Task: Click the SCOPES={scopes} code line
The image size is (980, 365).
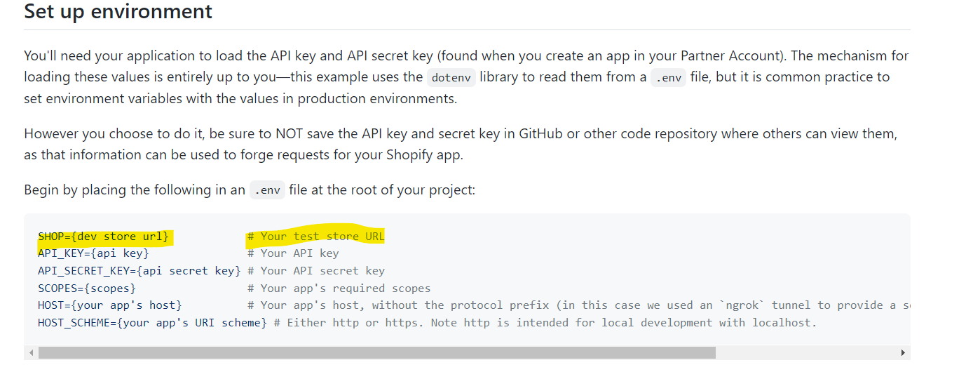Action: point(87,288)
